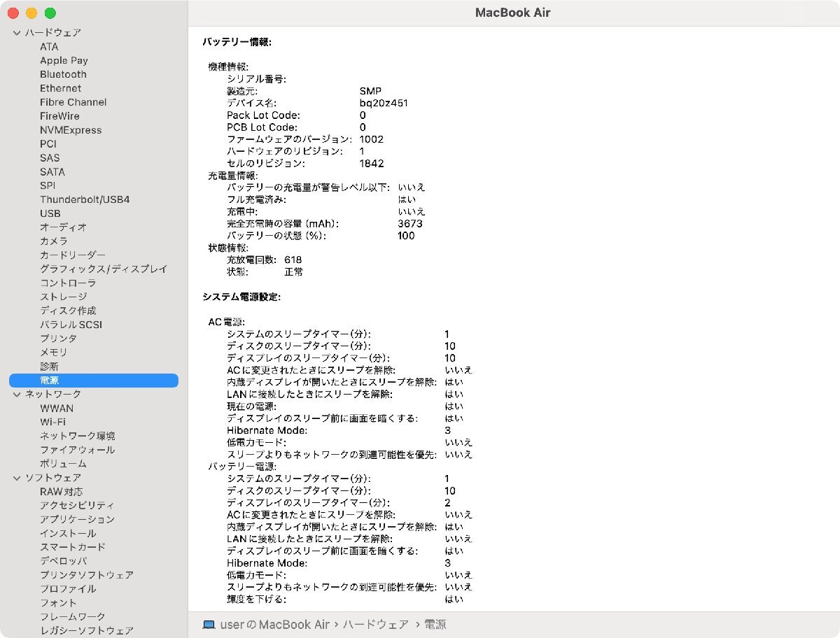
Task: Open WWAN network entry
Action: point(57,408)
